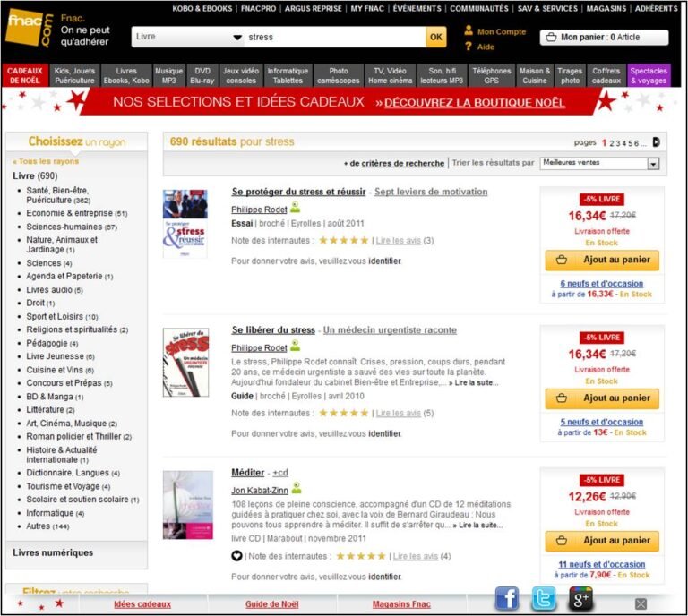This screenshot has width=688, height=616.
Task: Click the Fnac.com logo
Action: [30, 29]
